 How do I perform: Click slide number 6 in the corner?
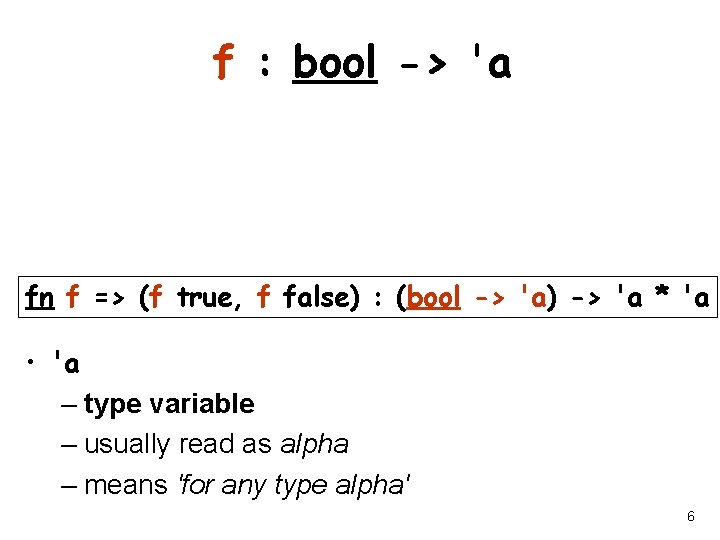click(691, 517)
